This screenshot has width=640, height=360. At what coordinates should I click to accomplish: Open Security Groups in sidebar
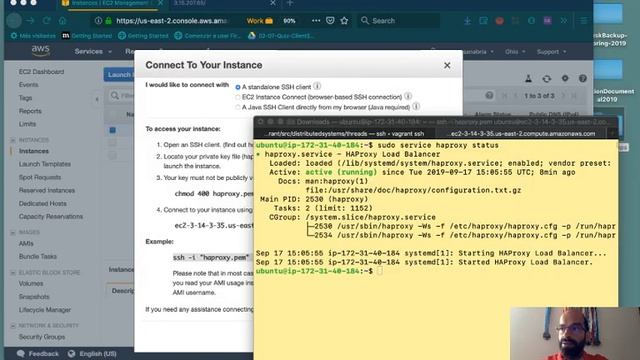(42, 337)
